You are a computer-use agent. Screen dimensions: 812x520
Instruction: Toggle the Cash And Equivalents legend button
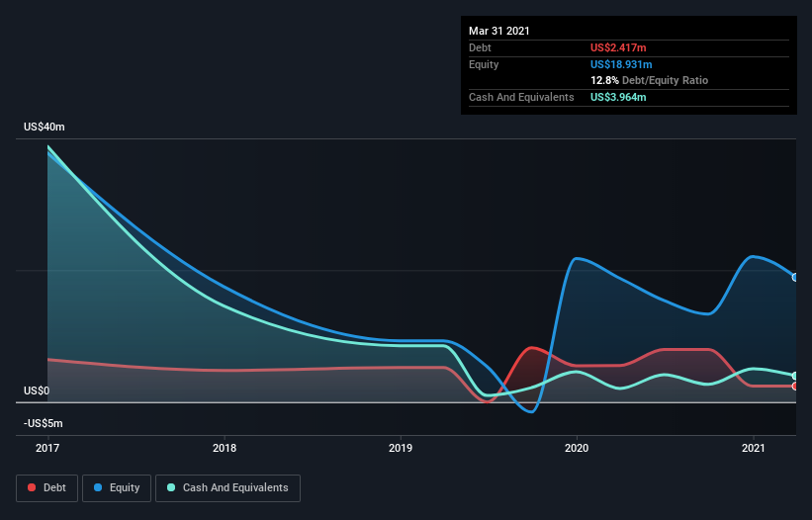227,488
